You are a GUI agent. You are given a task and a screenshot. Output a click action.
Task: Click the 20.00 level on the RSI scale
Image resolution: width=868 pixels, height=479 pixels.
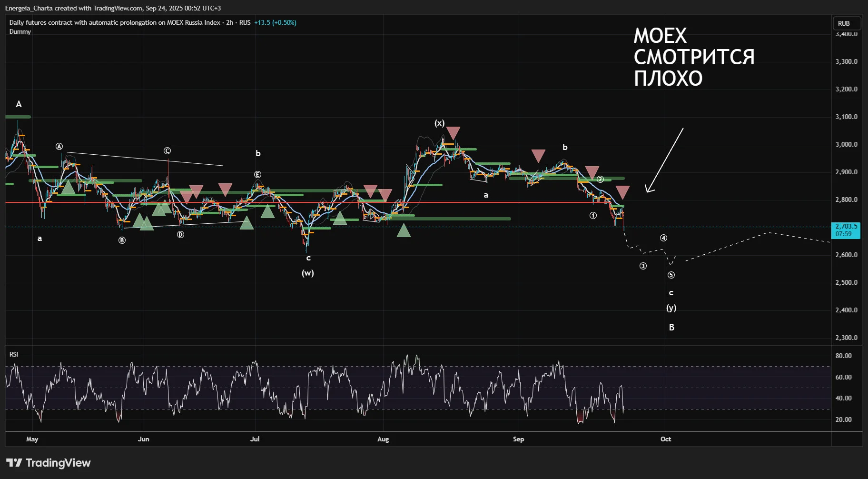coord(843,419)
